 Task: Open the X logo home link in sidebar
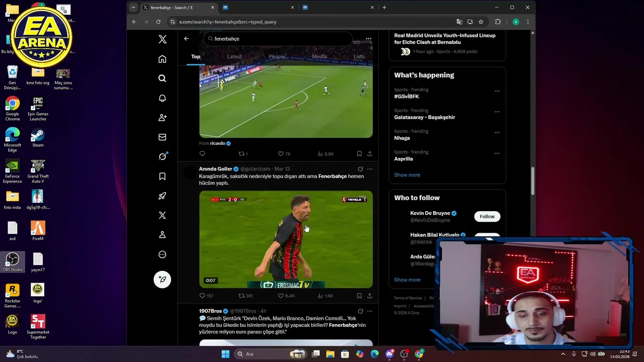coord(162,39)
